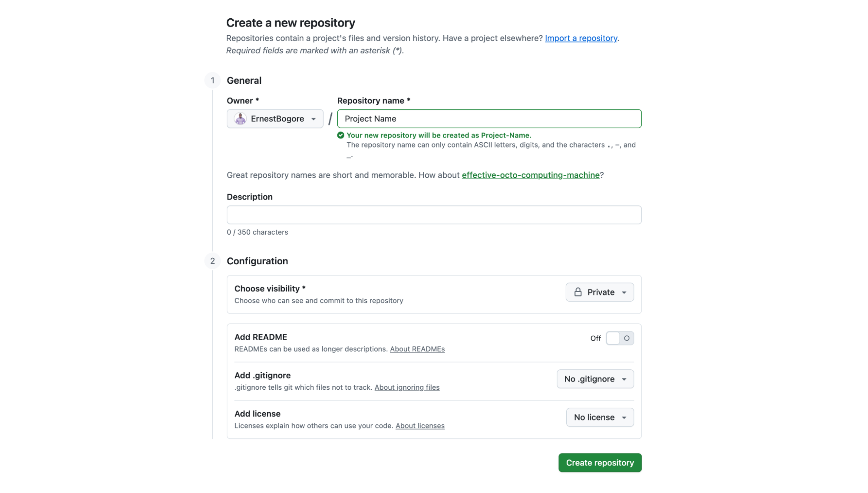Toggle the Add README switch on
This screenshot has height=493, width=868.
620,338
